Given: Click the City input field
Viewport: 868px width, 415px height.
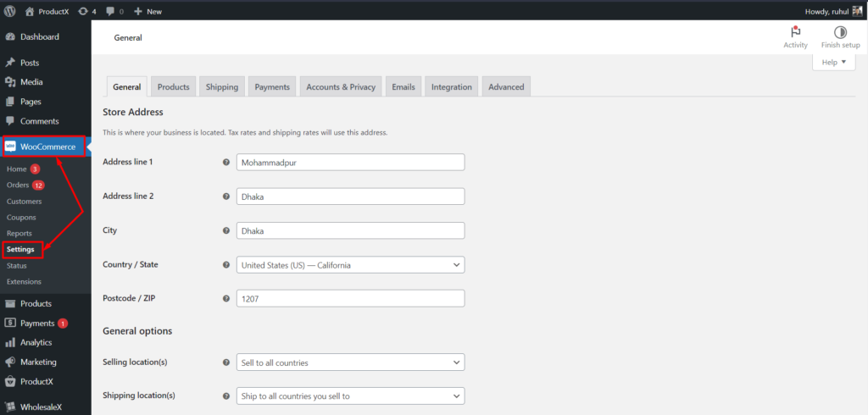Looking at the screenshot, I should coord(350,230).
